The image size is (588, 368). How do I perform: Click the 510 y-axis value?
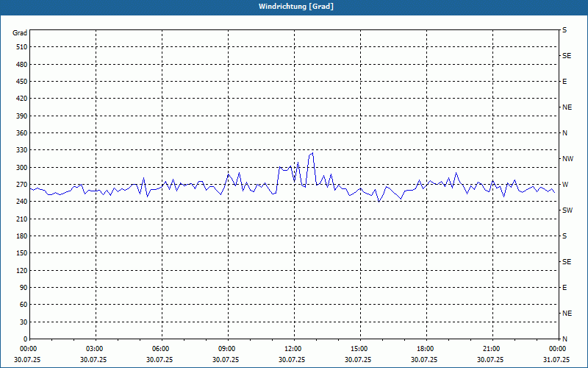pos(22,47)
